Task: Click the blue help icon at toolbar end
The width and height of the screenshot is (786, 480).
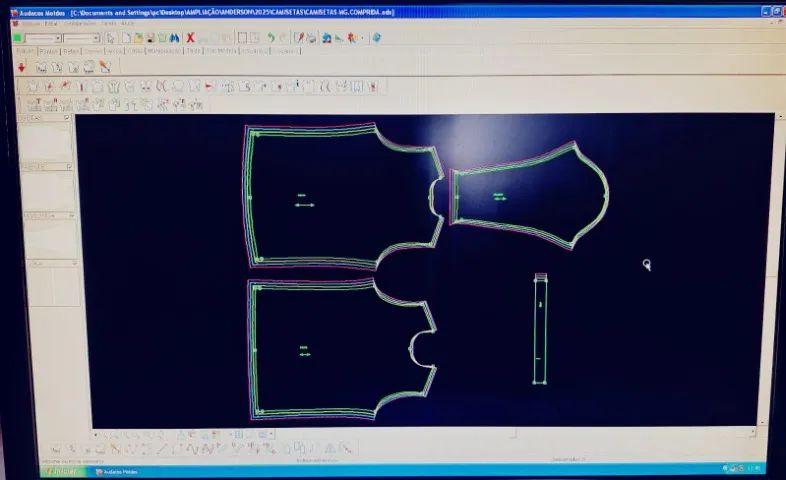Action: [376, 38]
